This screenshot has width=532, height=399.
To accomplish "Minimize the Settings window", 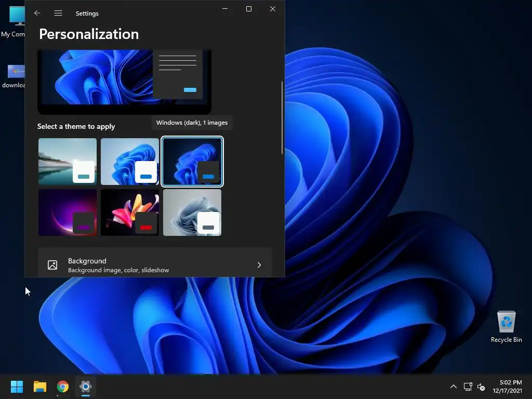I will click(225, 9).
